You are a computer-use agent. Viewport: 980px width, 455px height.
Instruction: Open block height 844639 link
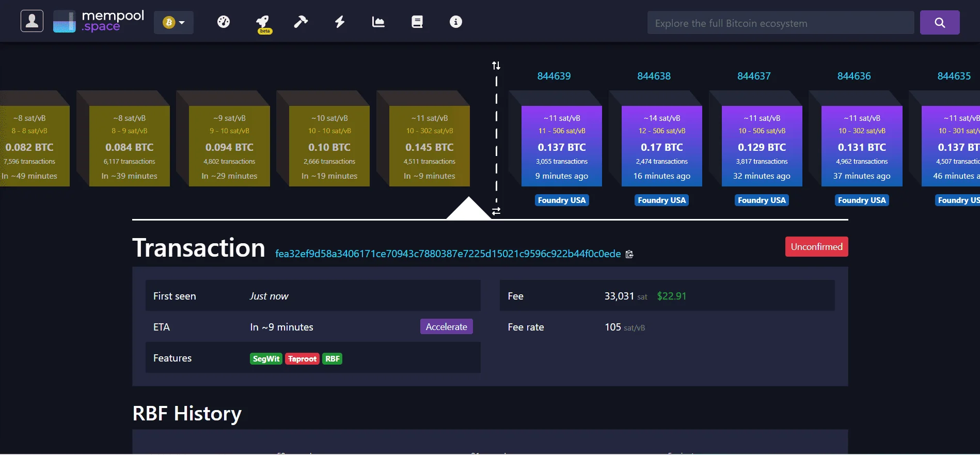pyautogui.click(x=554, y=76)
